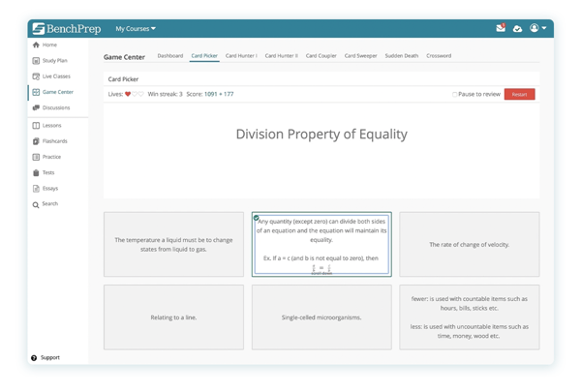Open the mail notifications icon
The width and height of the screenshot is (581, 392).
(501, 29)
